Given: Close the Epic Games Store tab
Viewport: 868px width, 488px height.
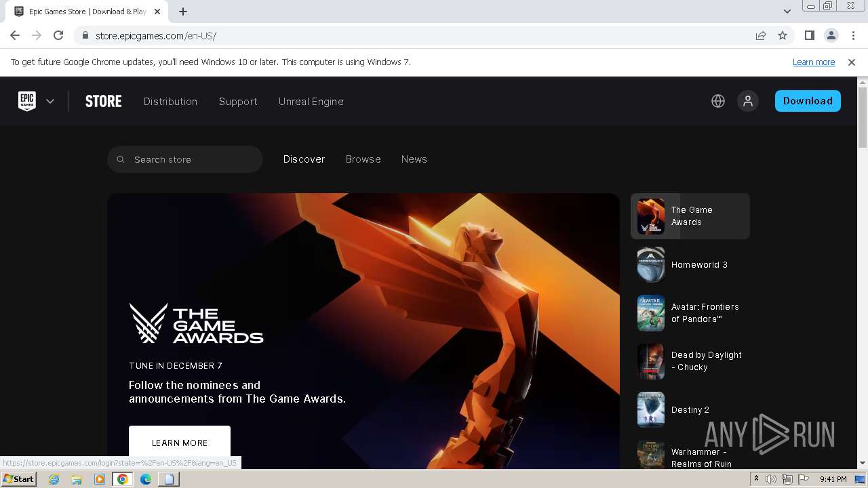Looking at the screenshot, I should (157, 12).
